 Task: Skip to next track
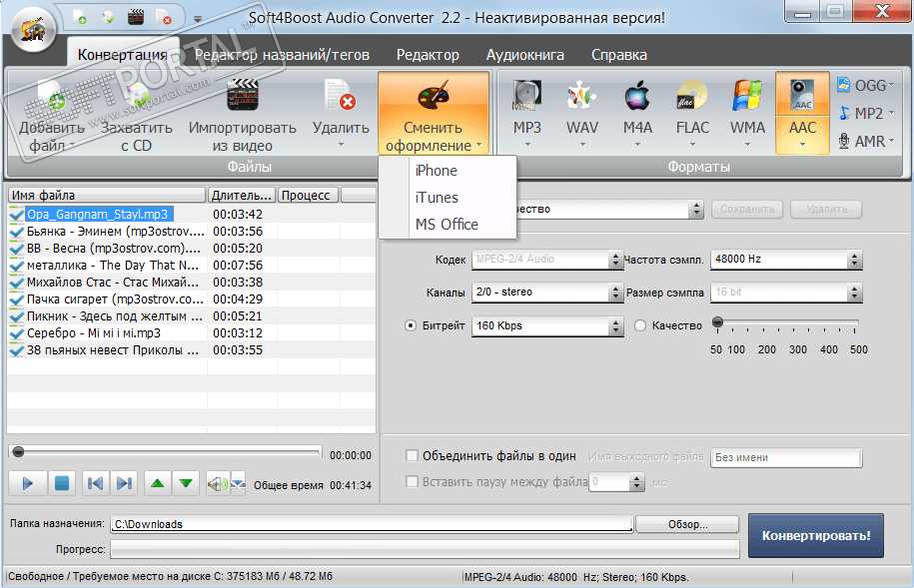point(124,483)
